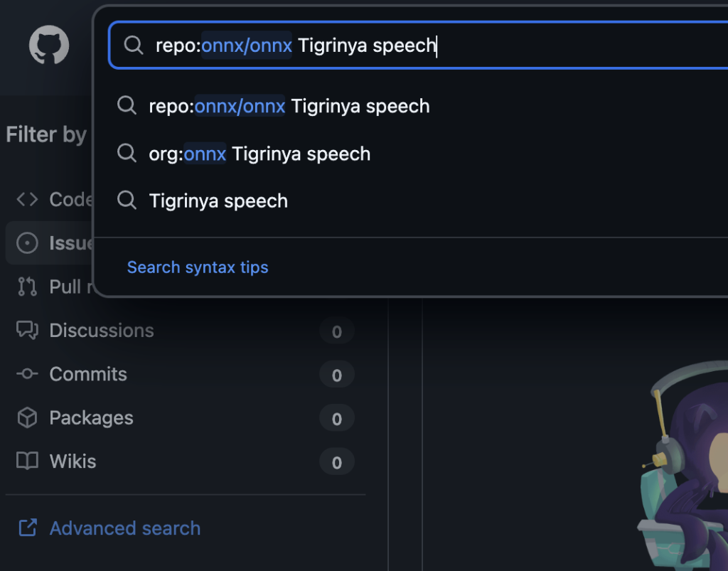Choose the plain 'Tigrinya speech' suggestion
This screenshot has width=728, height=571.
click(x=218, y=201)
